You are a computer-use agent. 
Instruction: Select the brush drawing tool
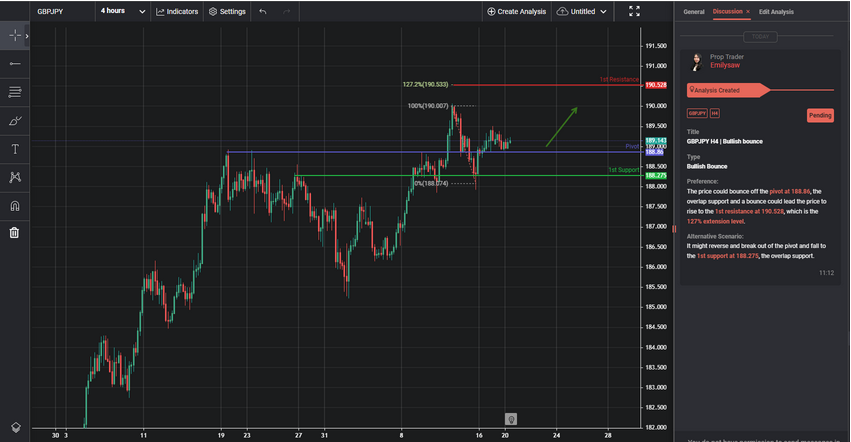[x=15, y=121]
